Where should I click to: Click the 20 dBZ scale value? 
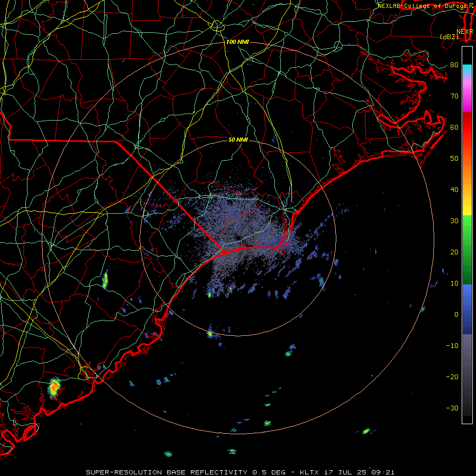point(454,252)
